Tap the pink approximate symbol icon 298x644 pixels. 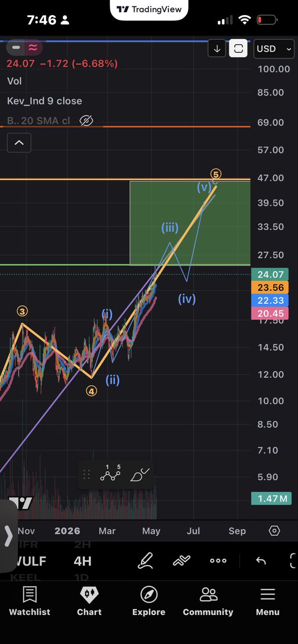33,47
